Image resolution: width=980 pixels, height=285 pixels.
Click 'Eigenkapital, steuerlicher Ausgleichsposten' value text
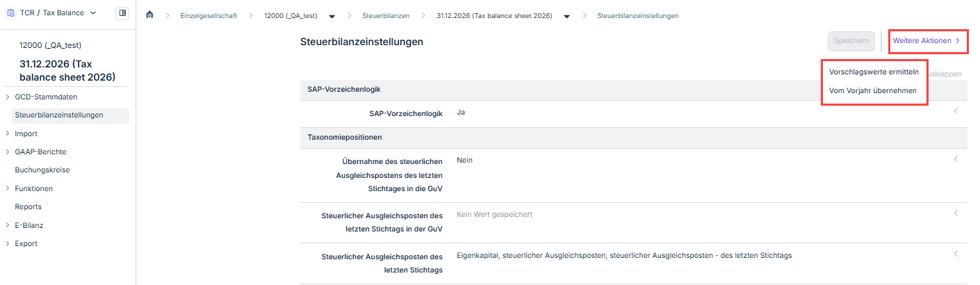[x=624, y=255]
